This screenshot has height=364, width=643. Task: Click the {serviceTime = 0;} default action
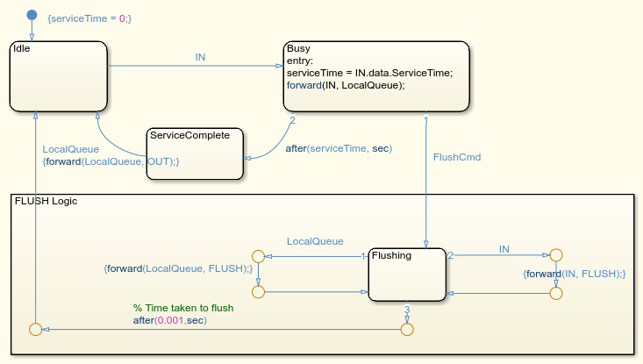[89, 18]
